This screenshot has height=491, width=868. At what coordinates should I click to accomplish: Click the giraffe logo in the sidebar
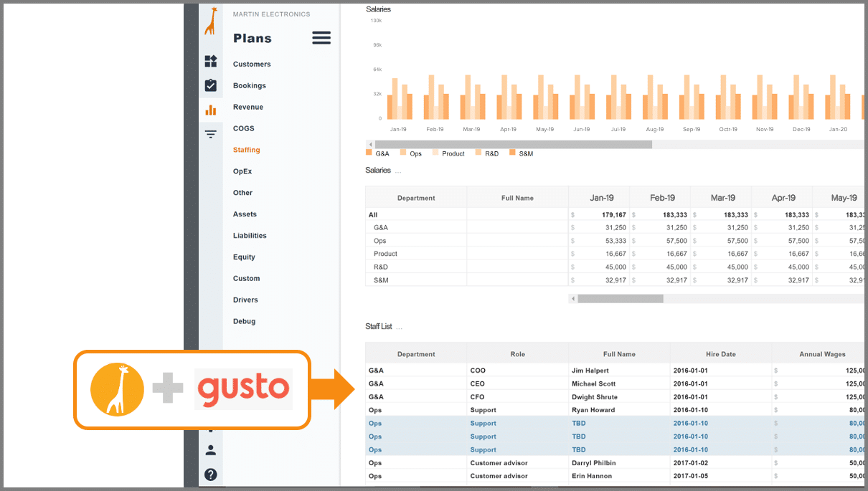(210, 21)
